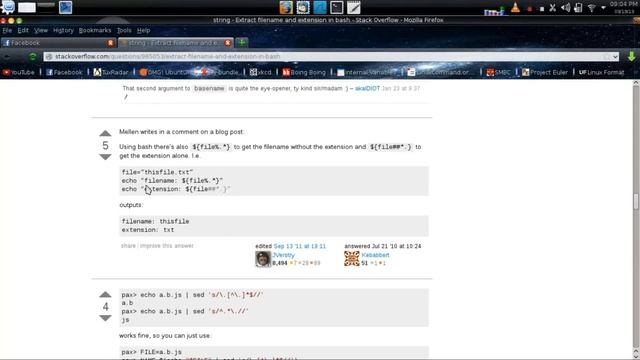Open the system monitor graph applet
The width and height of the screenshot is (640, 360).
point(494,10)
